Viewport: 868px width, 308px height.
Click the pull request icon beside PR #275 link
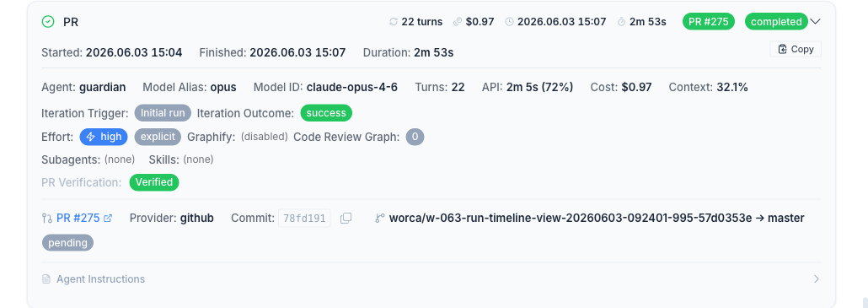click(x=47, y=219)
